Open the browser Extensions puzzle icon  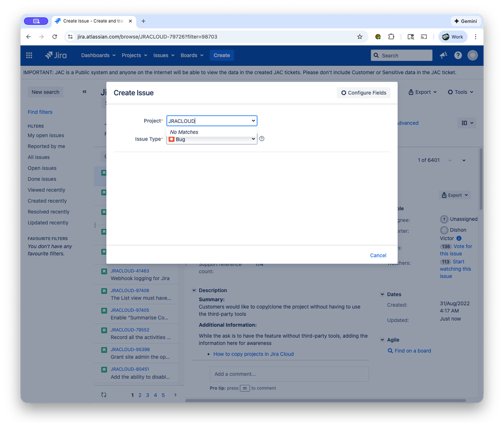coord(391,37)
